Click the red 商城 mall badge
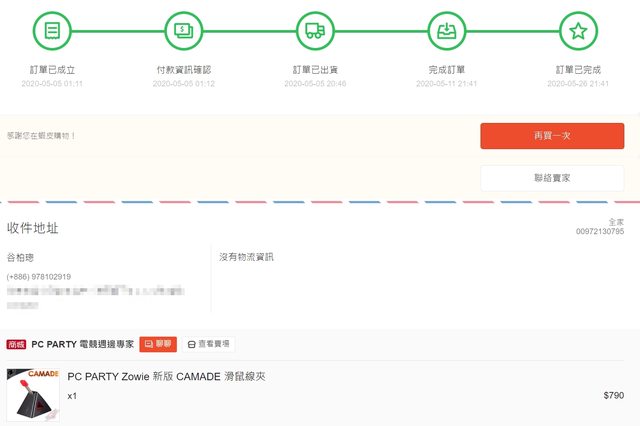The height and width of the screenshot is (426, 640). pyautogui.click(x=16, y=343)
